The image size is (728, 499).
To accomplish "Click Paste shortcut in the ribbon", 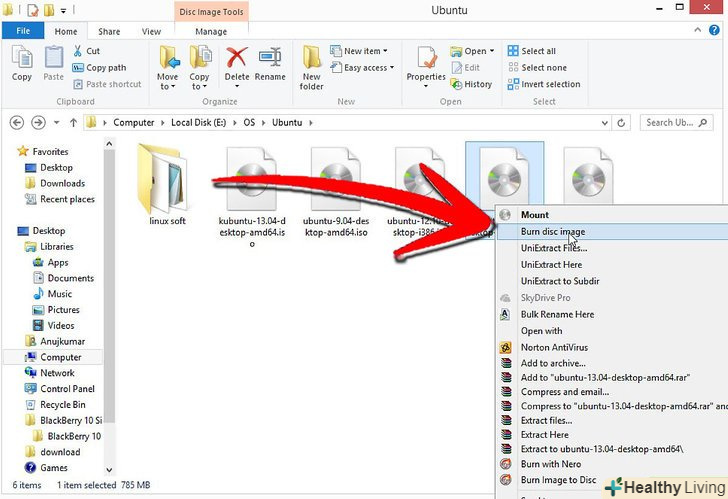I will 107,84.
